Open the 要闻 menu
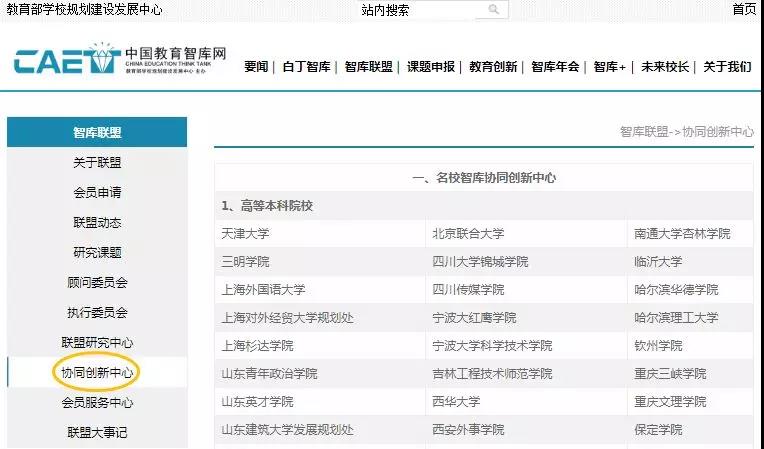 (x=256, y=67)
